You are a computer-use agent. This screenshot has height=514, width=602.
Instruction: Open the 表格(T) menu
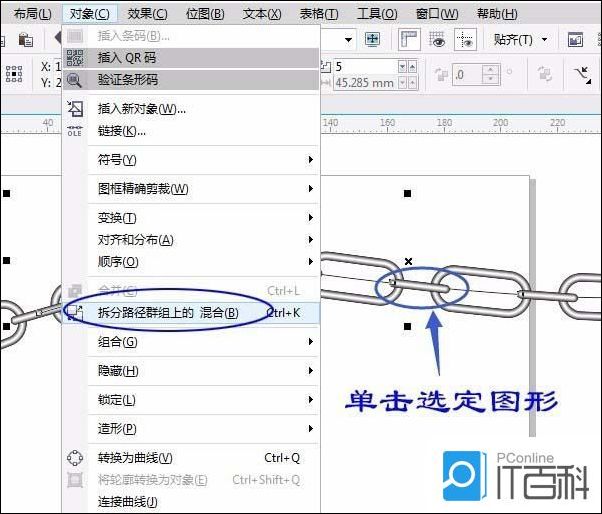(319, 14)
